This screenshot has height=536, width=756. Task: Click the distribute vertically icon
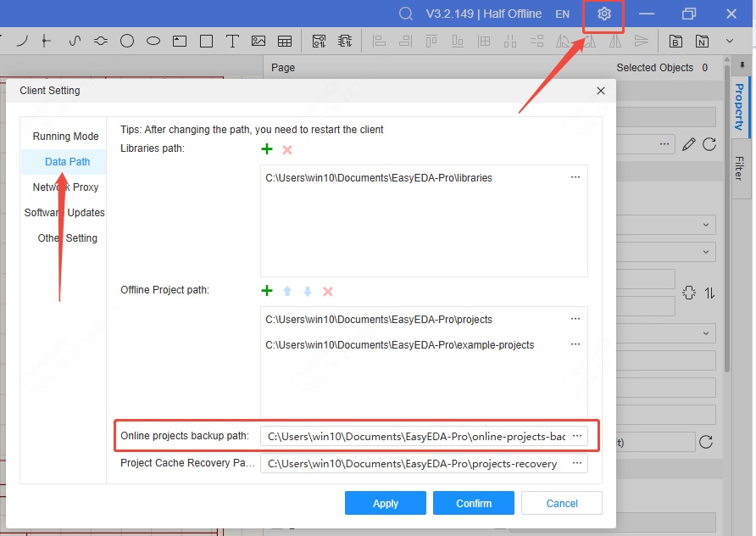[536, 41]
